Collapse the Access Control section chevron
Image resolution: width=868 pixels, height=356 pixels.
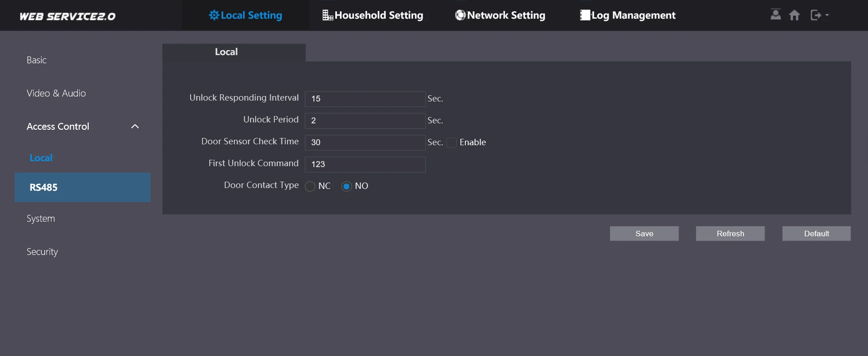(135, 127)
